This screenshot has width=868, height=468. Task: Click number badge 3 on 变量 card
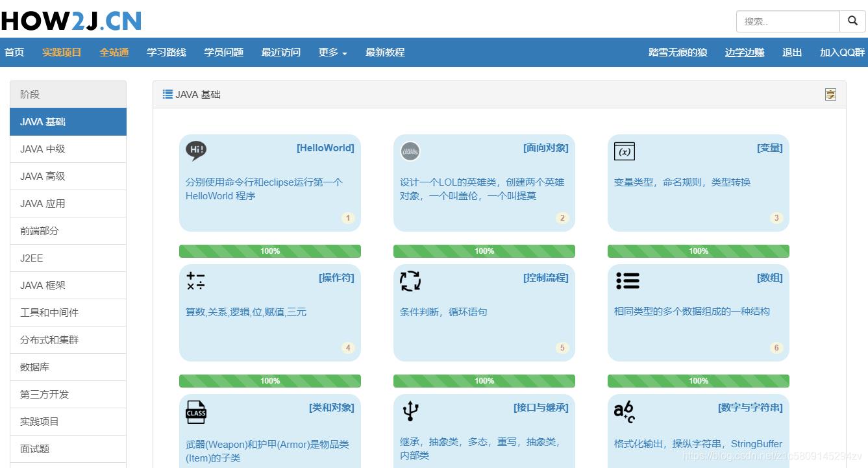click(776, 218)
